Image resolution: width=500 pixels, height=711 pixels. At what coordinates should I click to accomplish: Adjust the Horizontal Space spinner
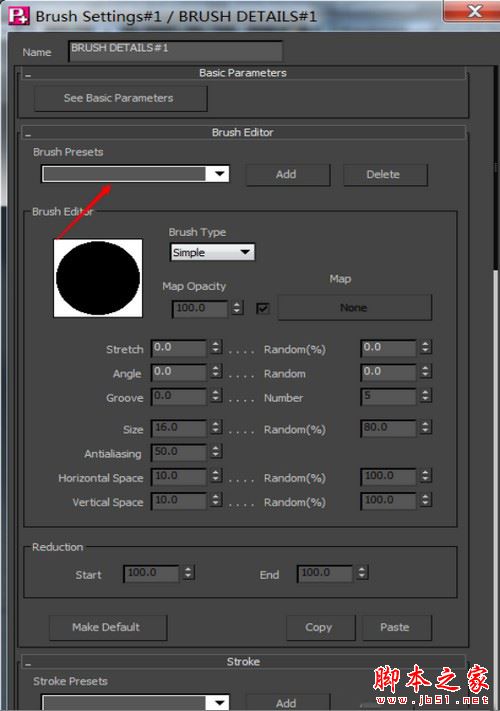216,476
